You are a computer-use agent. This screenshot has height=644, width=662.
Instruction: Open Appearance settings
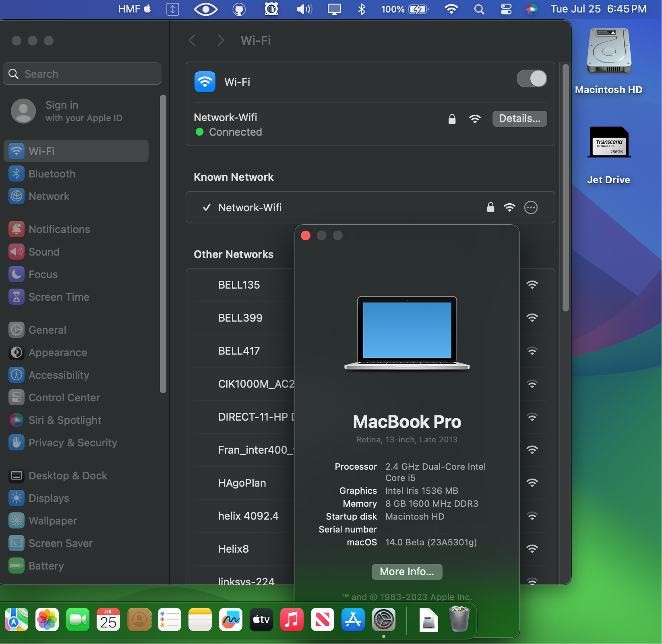(76, 352)
